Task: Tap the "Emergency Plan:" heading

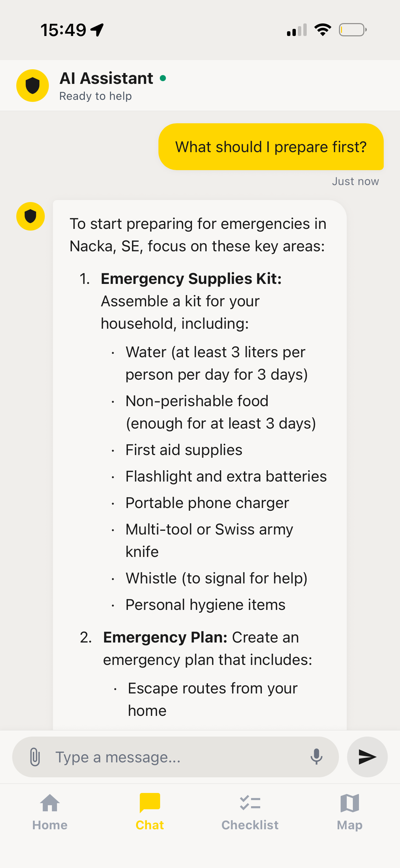Action: click(165, 637)
